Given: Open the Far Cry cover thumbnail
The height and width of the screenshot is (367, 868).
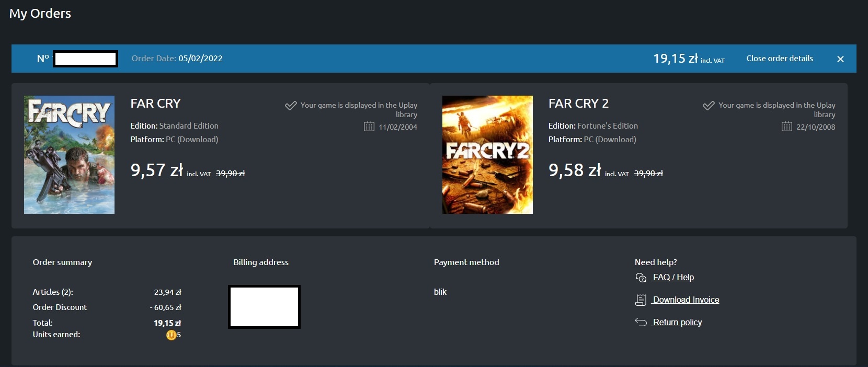Looking at the screenshot, I should 69,155.
